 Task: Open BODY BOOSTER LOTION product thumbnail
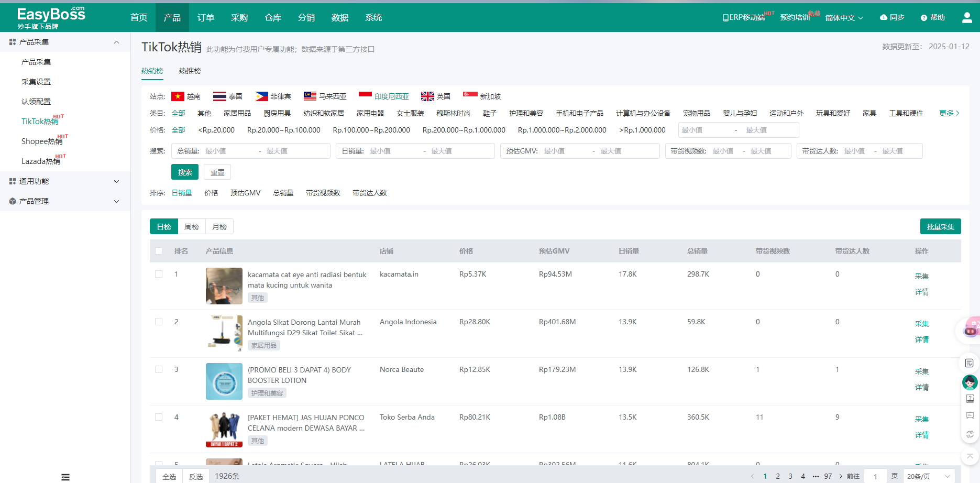point(224,381)
